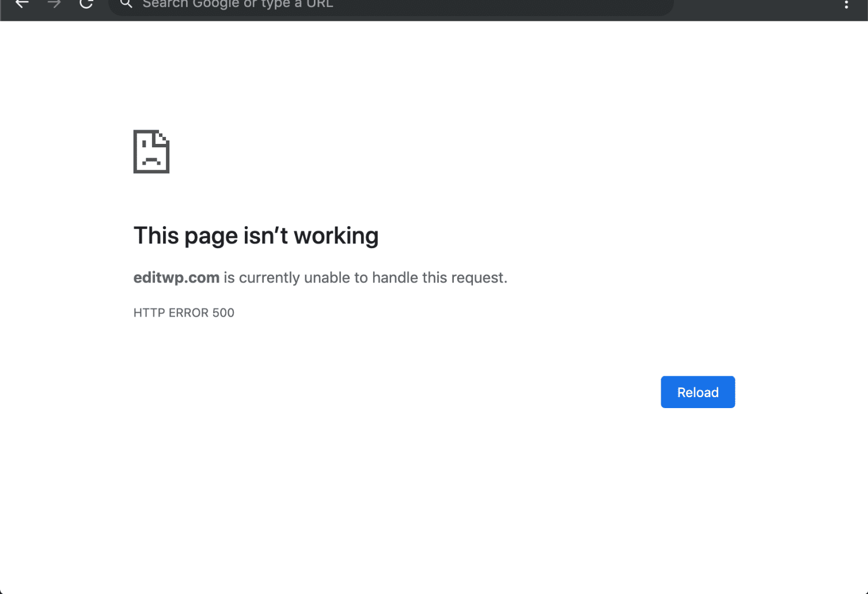
Task: Select the HTTP ERROR 500 text
Action: [x=183, y=312]
